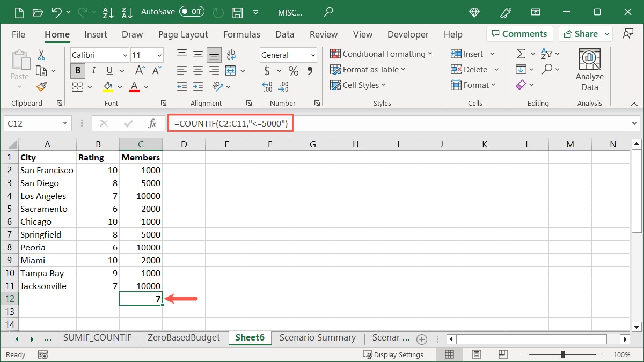This screenshot has width=644, height=362.
Task: Open the font size dropdown
Action: (x=158, y=55)
